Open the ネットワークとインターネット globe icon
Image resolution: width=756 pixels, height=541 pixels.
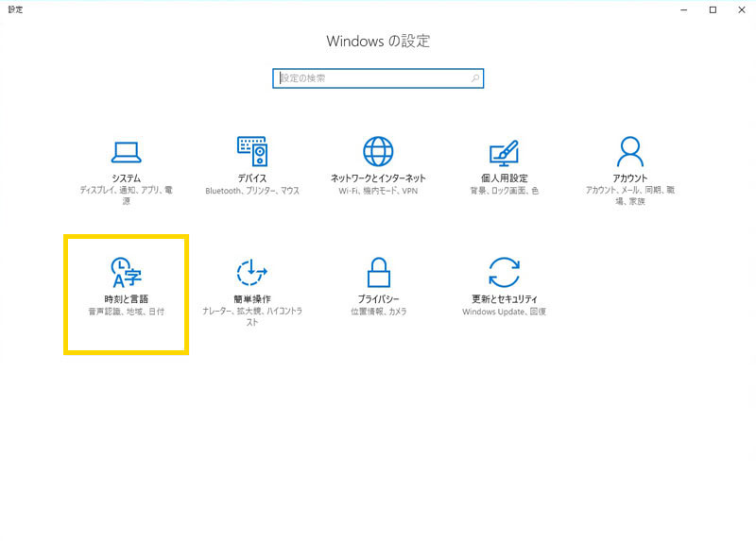(378, 151)
